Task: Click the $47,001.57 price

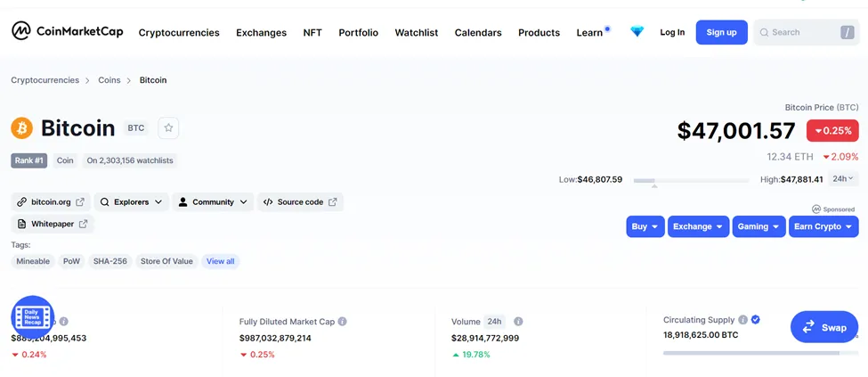Action: click(x=736, y=130)
